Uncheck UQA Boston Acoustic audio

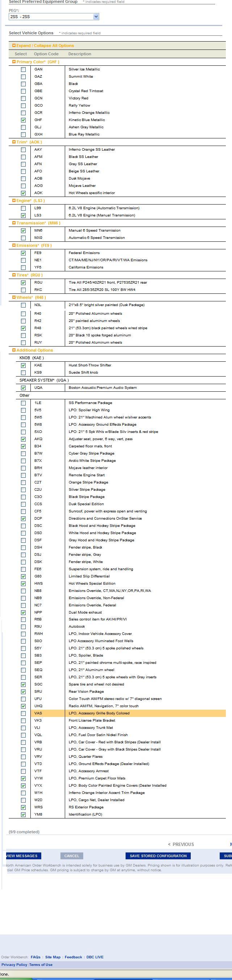tap(23, 388)
